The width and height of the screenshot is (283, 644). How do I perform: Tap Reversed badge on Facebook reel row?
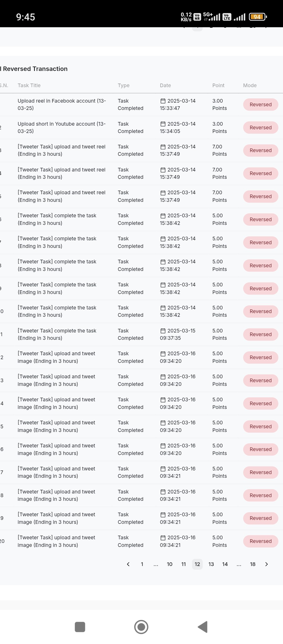pos(261,104)
